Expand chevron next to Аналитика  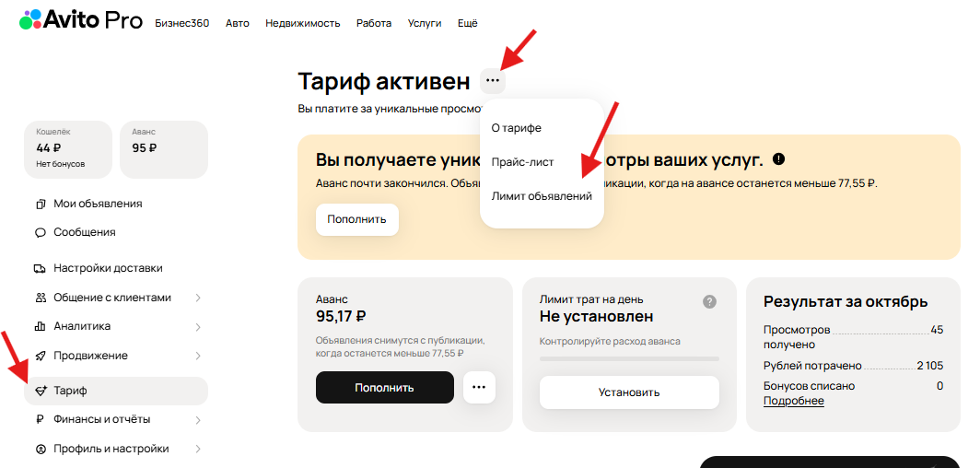click(197, 327)
